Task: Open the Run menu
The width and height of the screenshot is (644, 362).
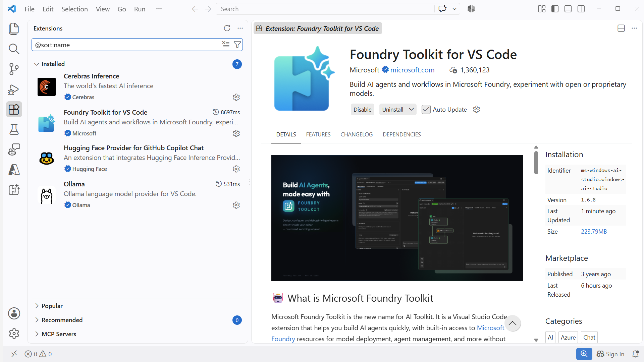Action: [140, 9]
